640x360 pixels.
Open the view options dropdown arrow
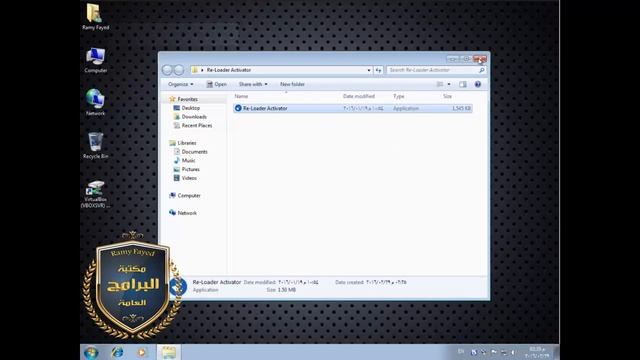pyautogui.click(x=449, y=84)
